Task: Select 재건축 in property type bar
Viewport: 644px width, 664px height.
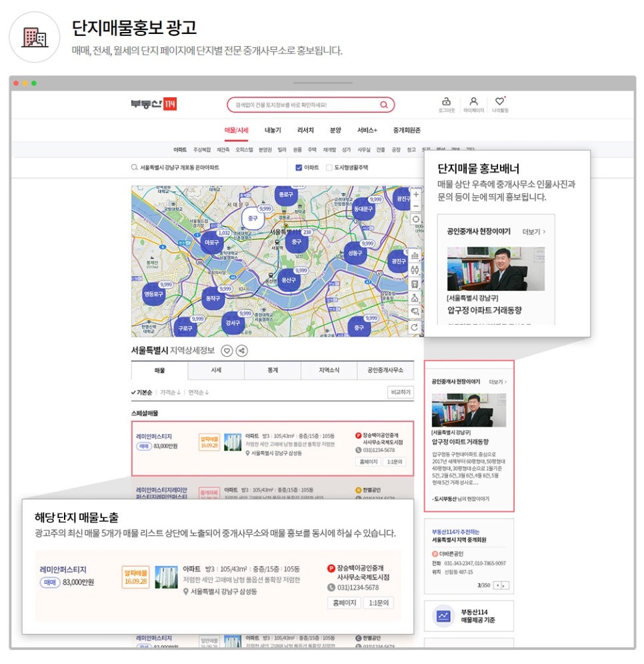Action: tap(223, 149)
